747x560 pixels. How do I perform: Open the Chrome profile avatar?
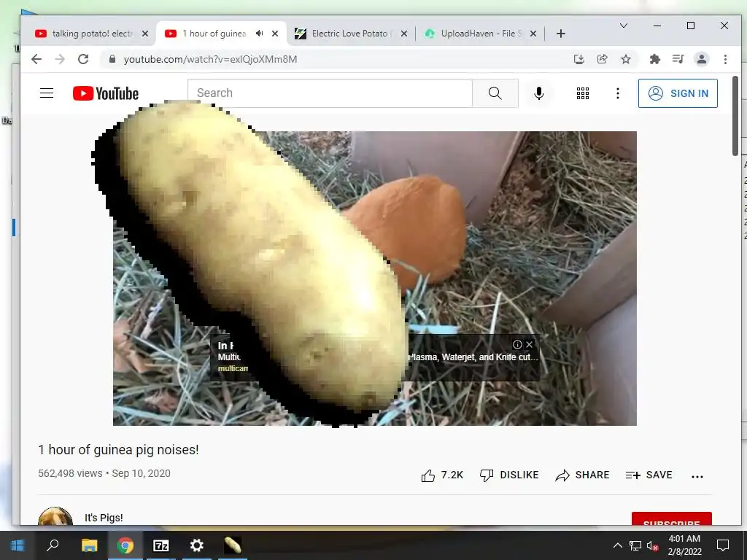click(702, 59)
